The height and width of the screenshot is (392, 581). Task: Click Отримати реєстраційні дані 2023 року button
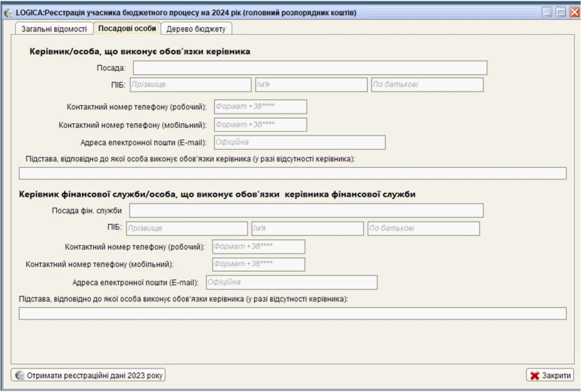[x=89, y=375]
